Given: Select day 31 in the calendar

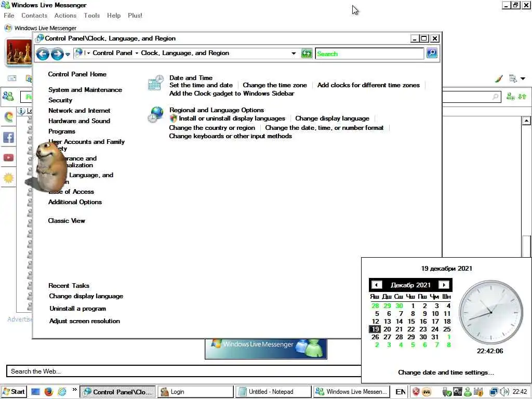Looking at the screenshot, I should coord(435,337).
